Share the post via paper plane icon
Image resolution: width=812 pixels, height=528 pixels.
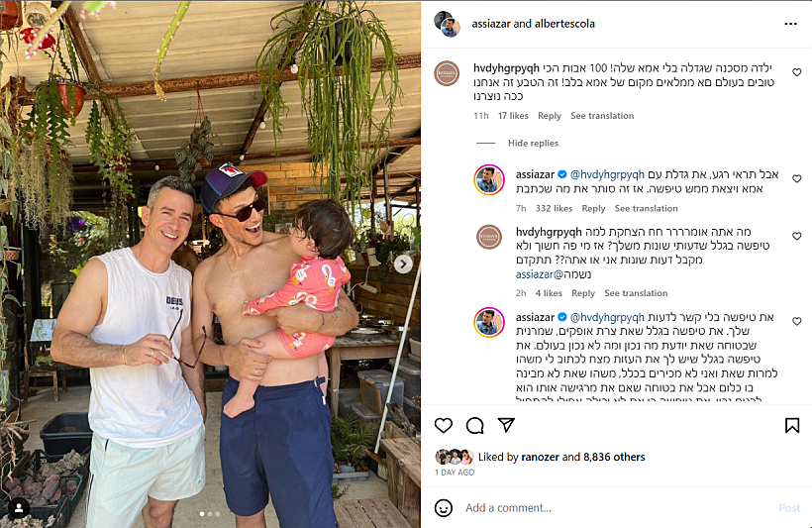(x=506, y=425)
